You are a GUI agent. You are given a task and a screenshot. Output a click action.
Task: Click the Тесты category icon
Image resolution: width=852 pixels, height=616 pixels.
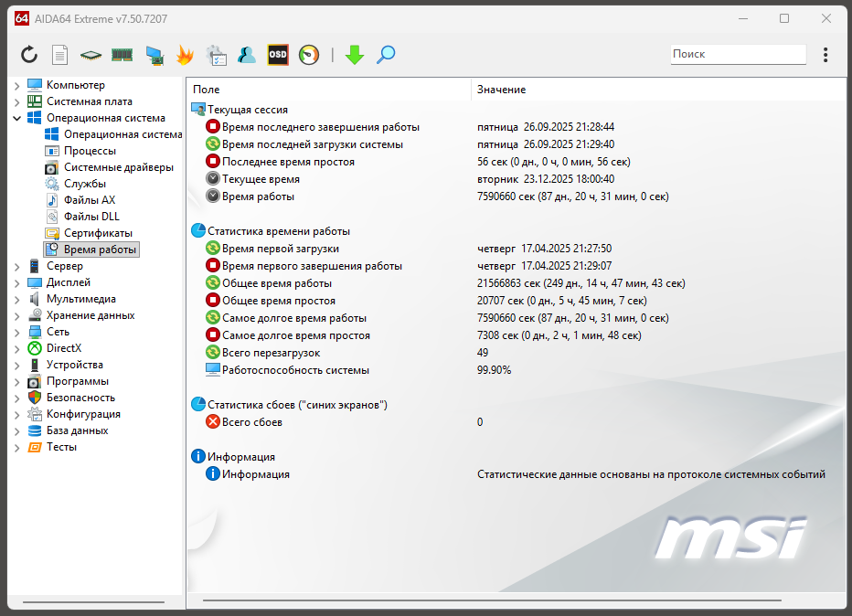click(x=35, y=447)
